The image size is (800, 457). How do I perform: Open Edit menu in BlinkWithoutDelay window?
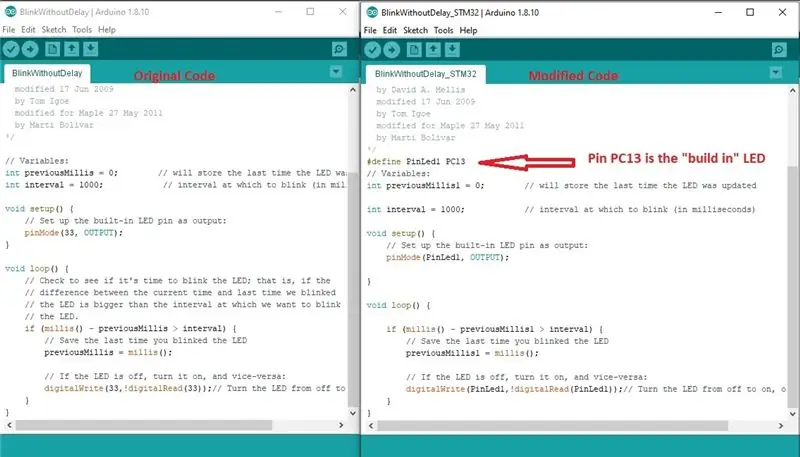point(28,30)
